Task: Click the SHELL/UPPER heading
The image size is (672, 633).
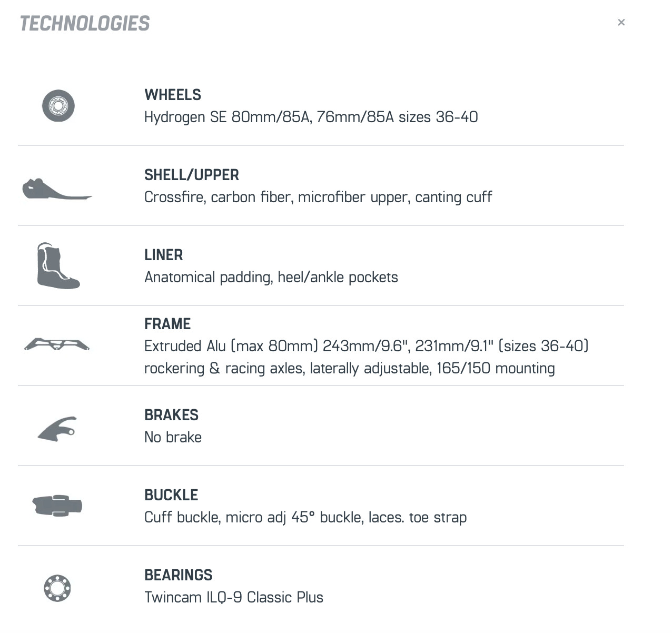Action: coord(192,175)
